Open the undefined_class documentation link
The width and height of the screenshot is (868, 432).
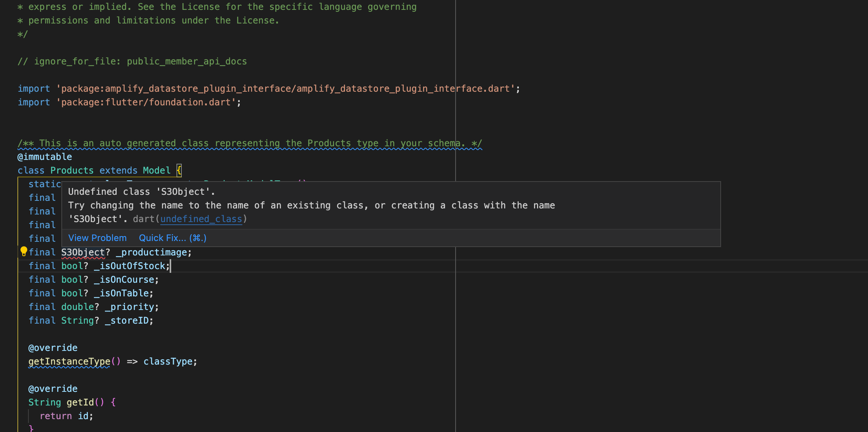[201, 219]
